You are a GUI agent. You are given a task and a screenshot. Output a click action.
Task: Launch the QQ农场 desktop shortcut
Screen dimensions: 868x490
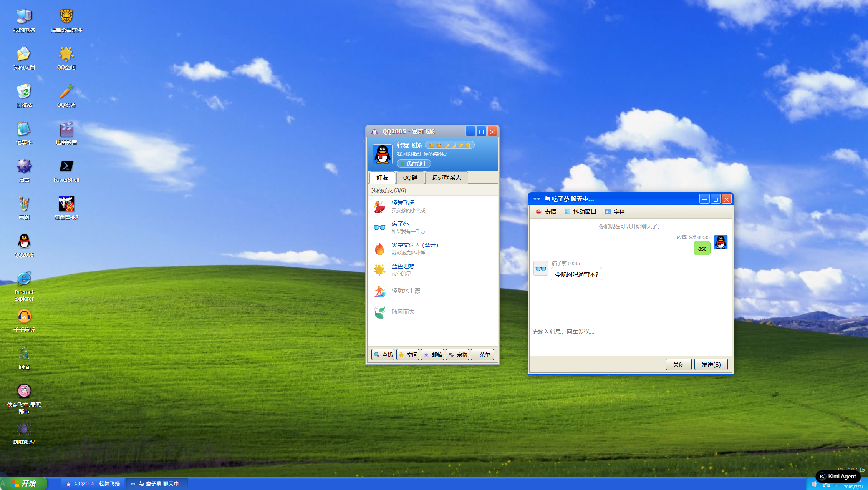pos(66,96)
